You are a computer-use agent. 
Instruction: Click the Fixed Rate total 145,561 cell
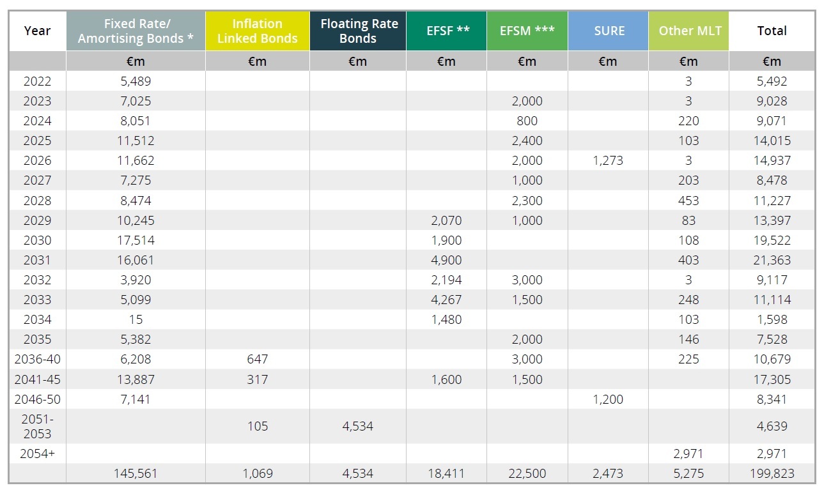click(x=136, y=473)
